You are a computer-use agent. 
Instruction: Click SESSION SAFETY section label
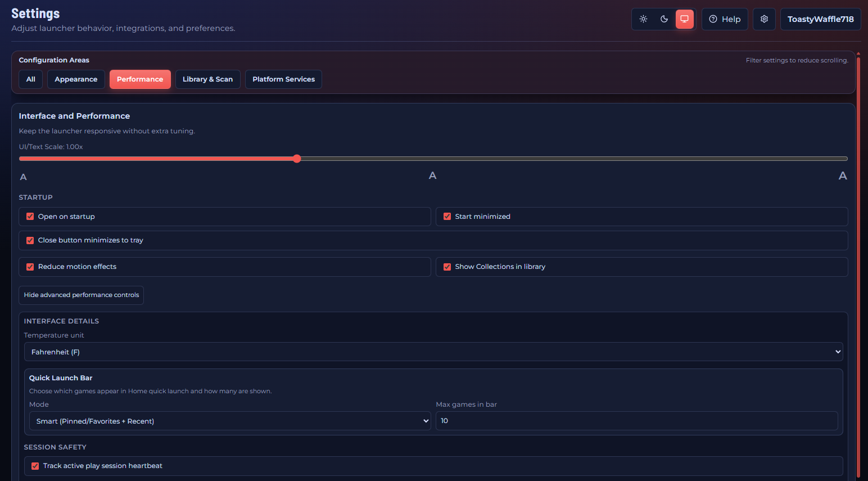pos(55,447)
